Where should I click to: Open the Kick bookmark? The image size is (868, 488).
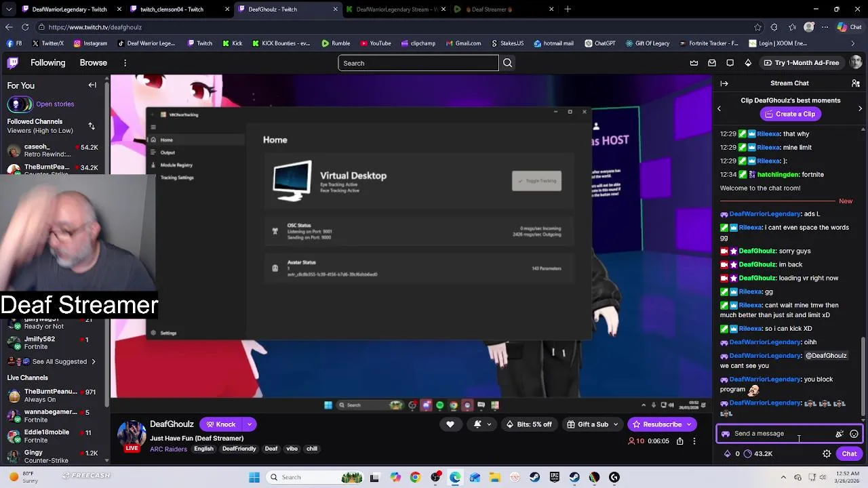pyautogui.click(x=232, y=43)
